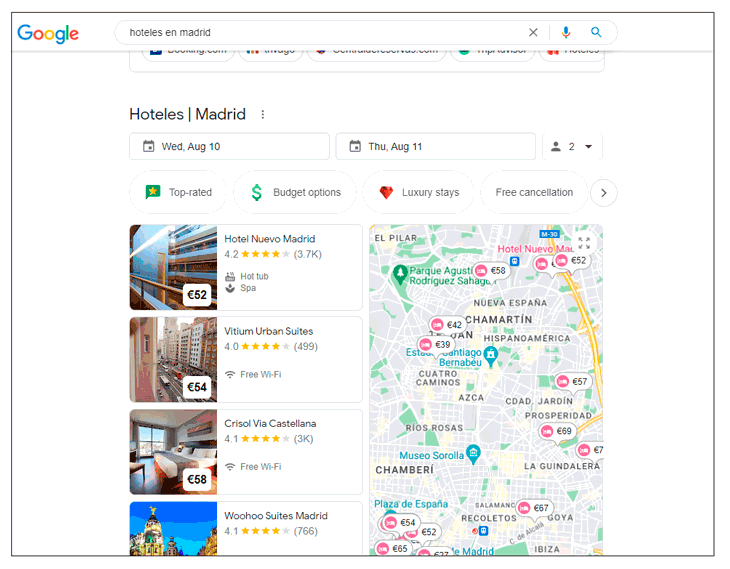Click the €42 hotel pin on the map

pyautogui.click(x=447, y=325)
